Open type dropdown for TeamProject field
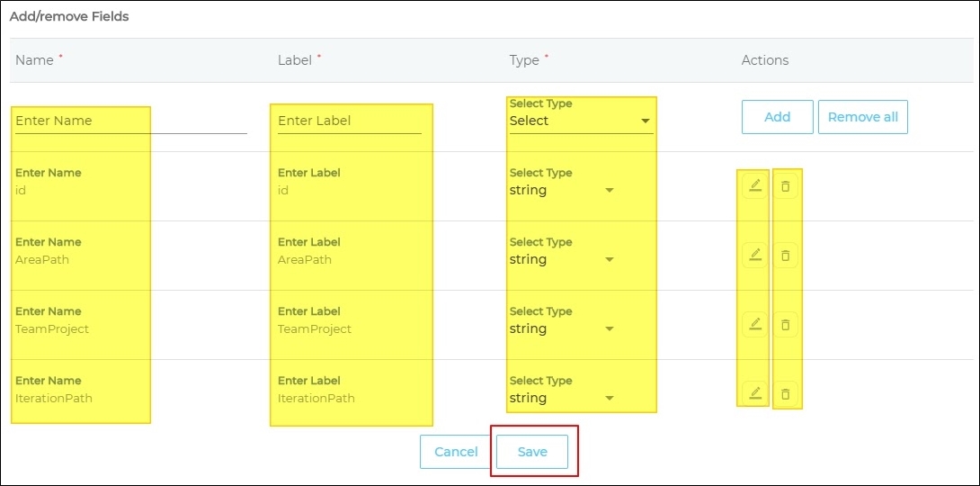 pyautogui.click(x=562, y=328)
